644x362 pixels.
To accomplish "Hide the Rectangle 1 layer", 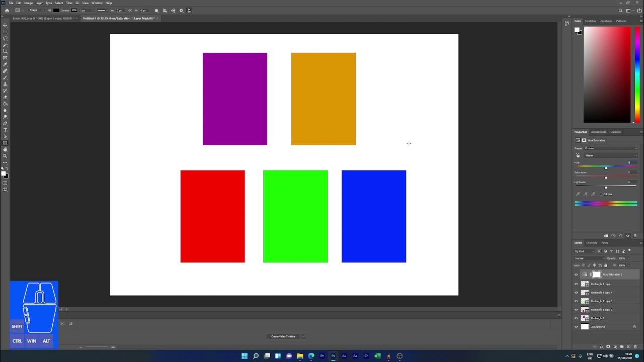I will pos(576,318).
